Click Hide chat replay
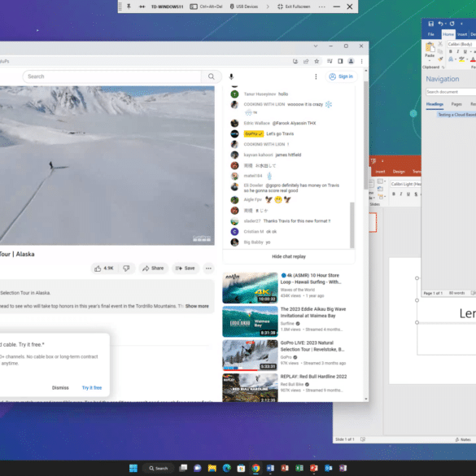 coord(289,256)
